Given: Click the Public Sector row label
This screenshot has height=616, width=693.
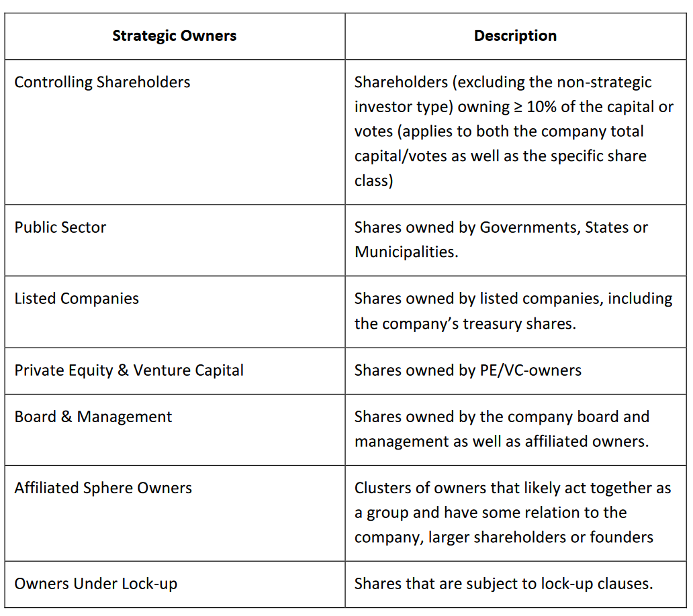Looking at the screenshot, I should click(60, 227).
